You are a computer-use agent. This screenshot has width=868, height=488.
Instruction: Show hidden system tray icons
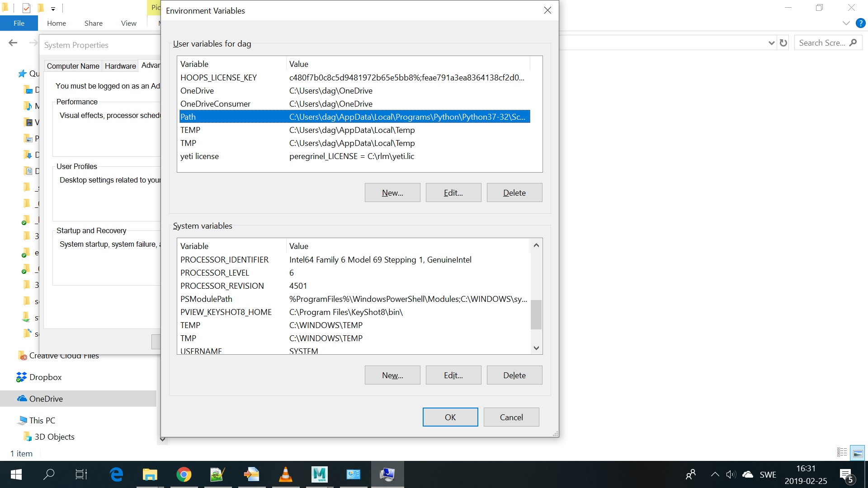point(715,474)
